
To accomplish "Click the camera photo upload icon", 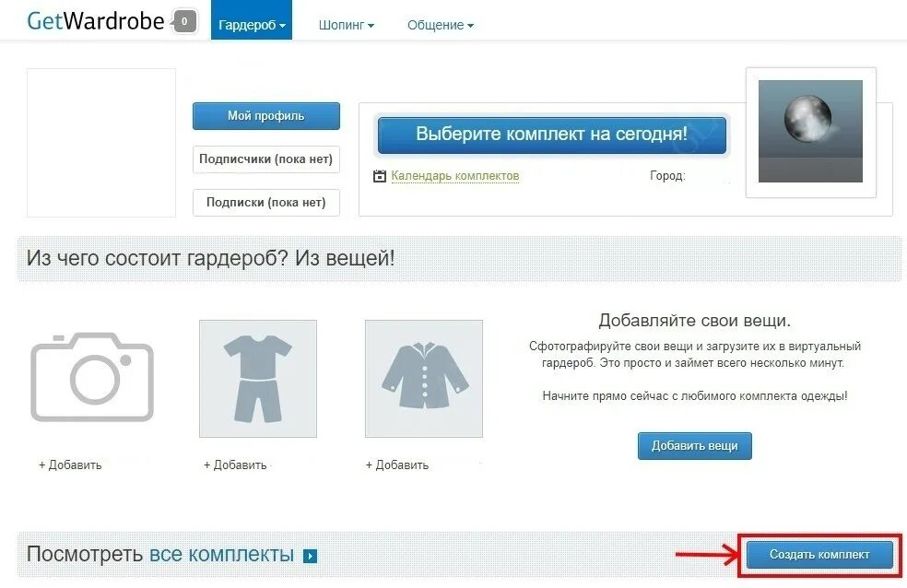I will pyautogui.click(x=92, y=376).
